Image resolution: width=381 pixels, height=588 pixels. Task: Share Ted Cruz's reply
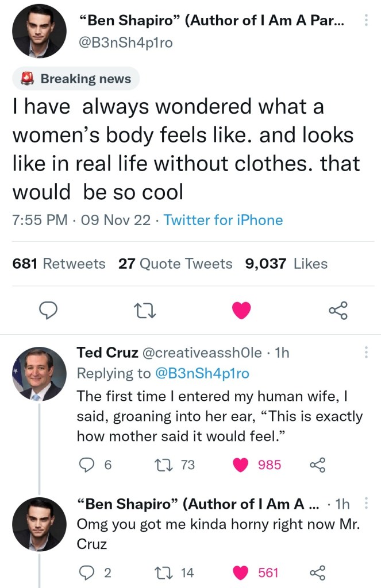point(316,465)
